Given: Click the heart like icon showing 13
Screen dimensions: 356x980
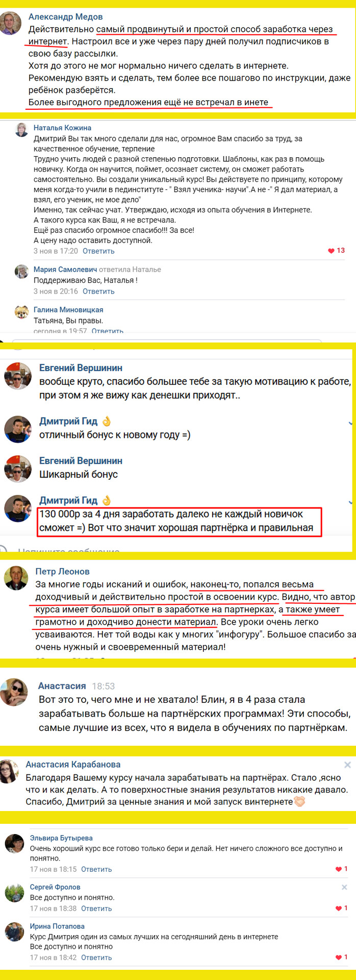Looking at the screenshot, I should pos(331,251).
